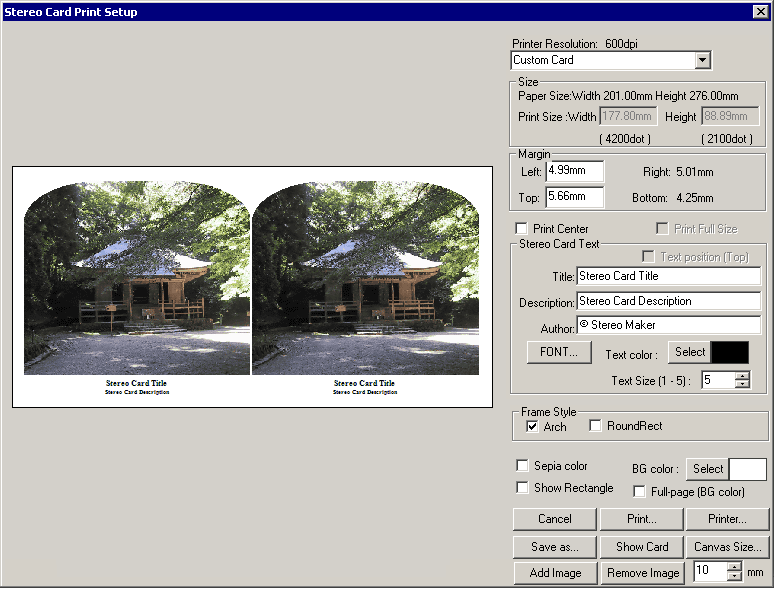
Task: Toggle the Text position (Top) checkbox
Action: click(x=648, y=257)
